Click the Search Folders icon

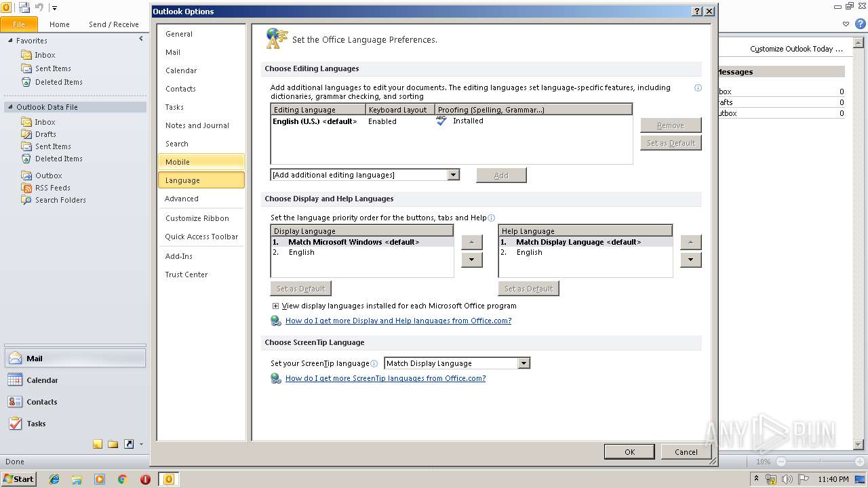pyautogui.click(x=26, y=200)
